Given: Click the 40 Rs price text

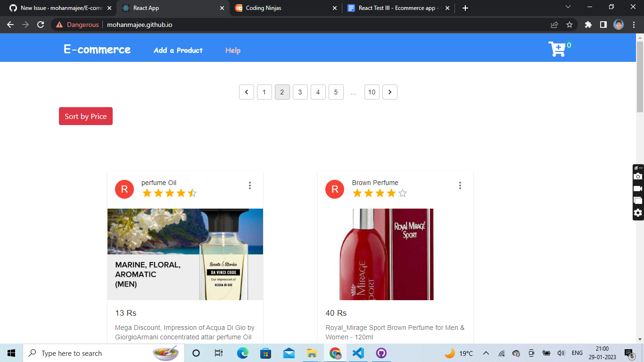Looking at the screenshot, I should [336, 313].
